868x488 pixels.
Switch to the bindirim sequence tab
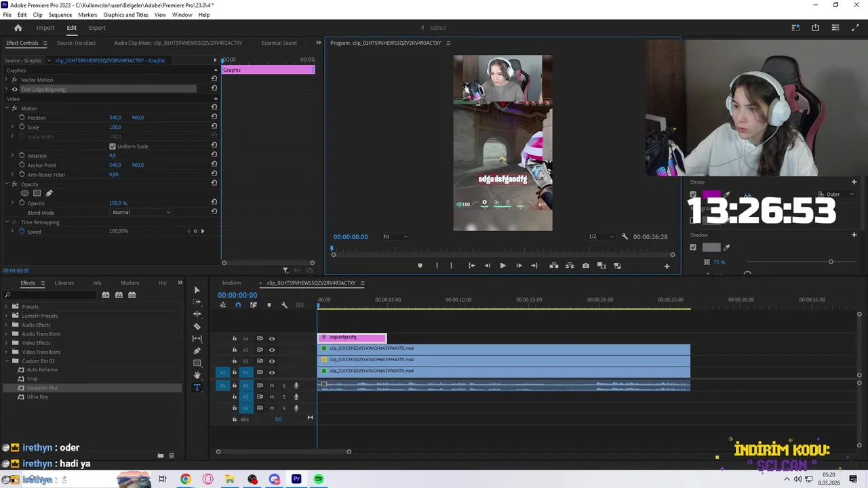[x=231, y=283]
